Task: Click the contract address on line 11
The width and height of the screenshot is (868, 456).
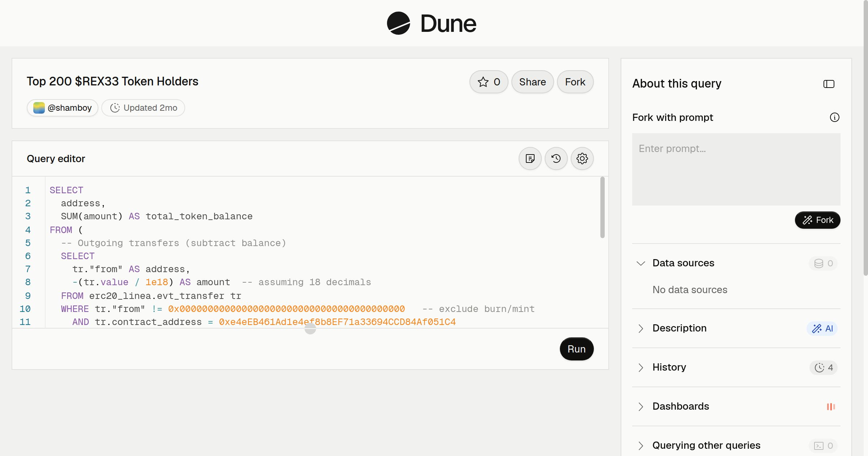Action: click(x=337, y=322)
